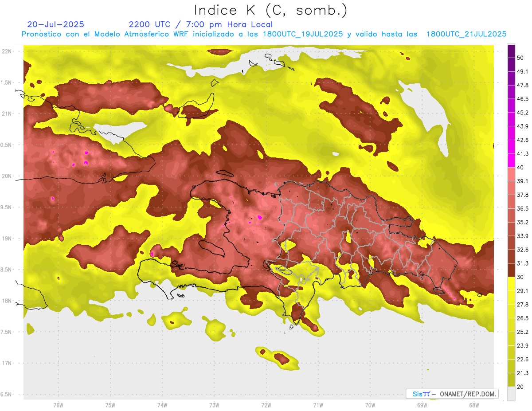The image size is (532, 411).
Task: Click legend value "43.9"
Action: click(522, 126)
